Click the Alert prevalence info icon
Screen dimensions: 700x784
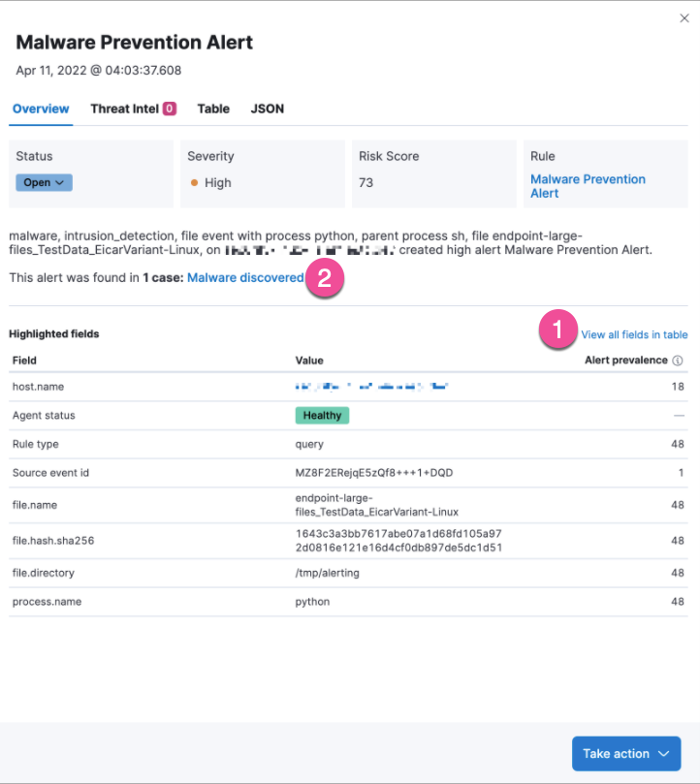tap(679, 361)
